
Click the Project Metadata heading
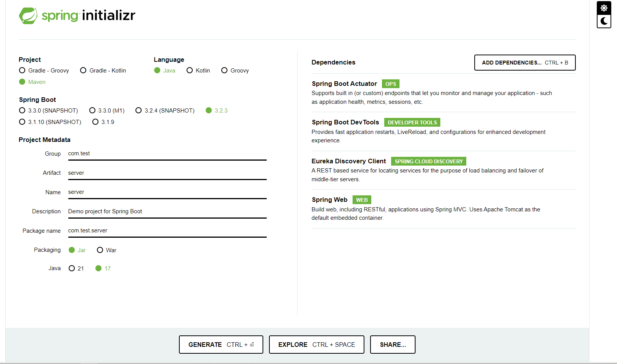click(x=45, y=140)
